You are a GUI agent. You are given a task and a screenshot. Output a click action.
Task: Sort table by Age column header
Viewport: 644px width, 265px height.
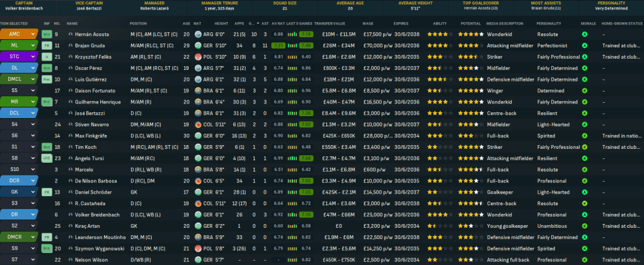[x=186, y=23]
